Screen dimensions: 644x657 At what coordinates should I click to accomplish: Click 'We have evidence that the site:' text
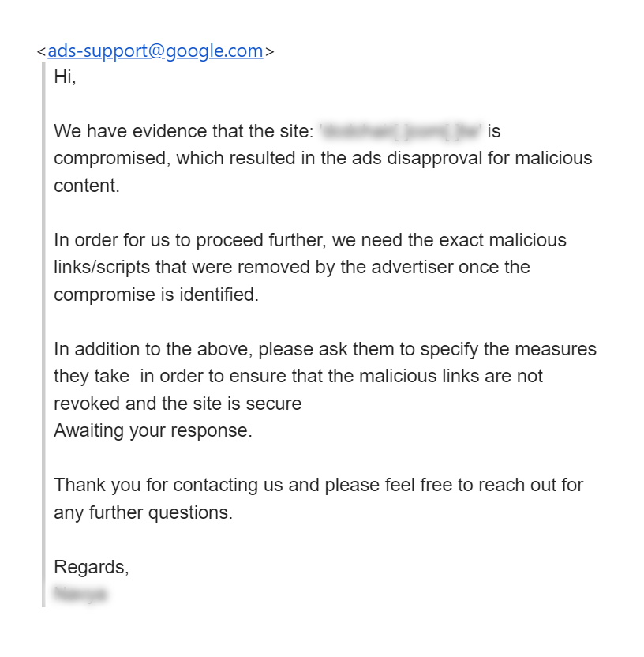183,131
